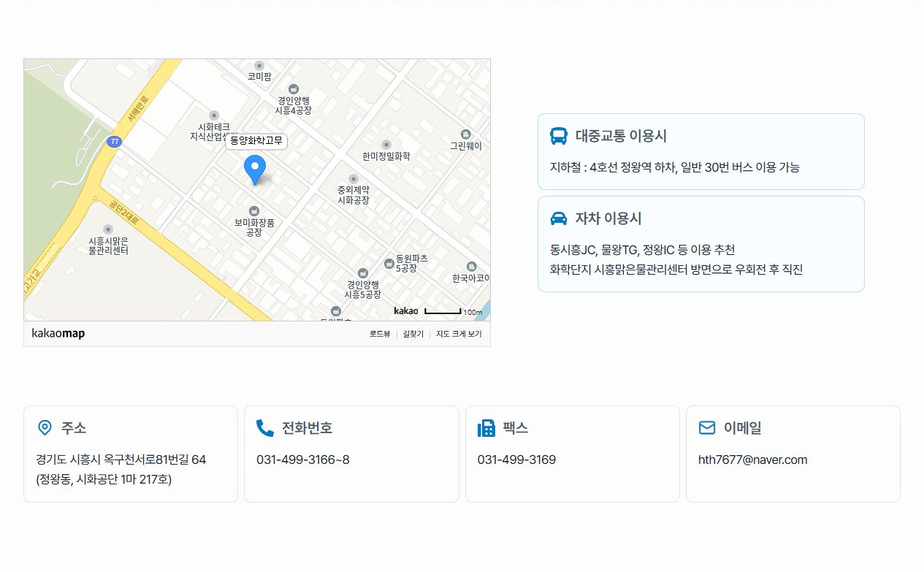The width and height of the screenshot is (924, 572).
Task: Click the 코미팜 building marker on map
Action: [259, 66]
